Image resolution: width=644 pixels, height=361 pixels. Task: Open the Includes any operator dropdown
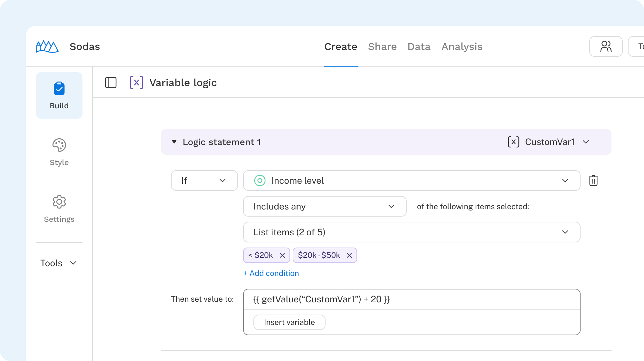pos(325,206)
